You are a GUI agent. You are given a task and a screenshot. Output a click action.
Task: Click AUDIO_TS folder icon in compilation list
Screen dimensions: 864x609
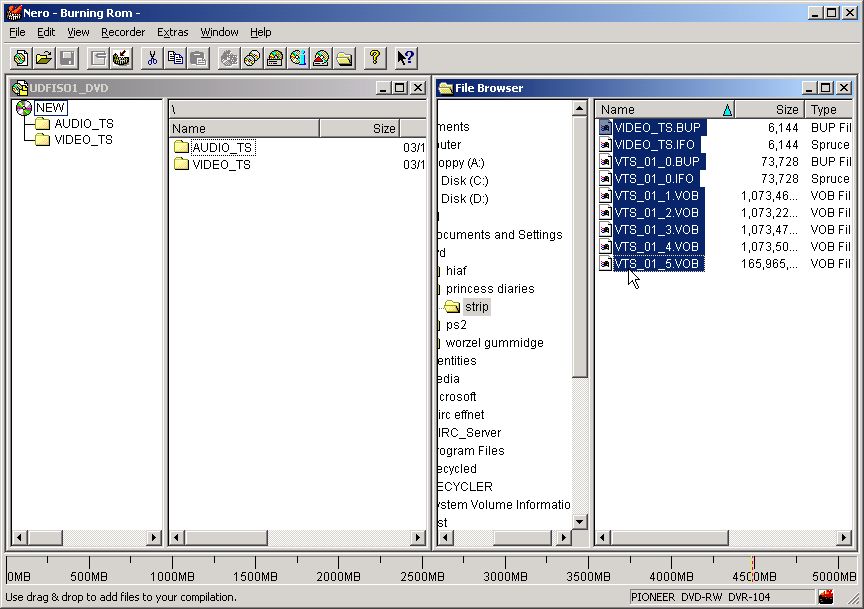pyautogui.click(x=181, y=147)
